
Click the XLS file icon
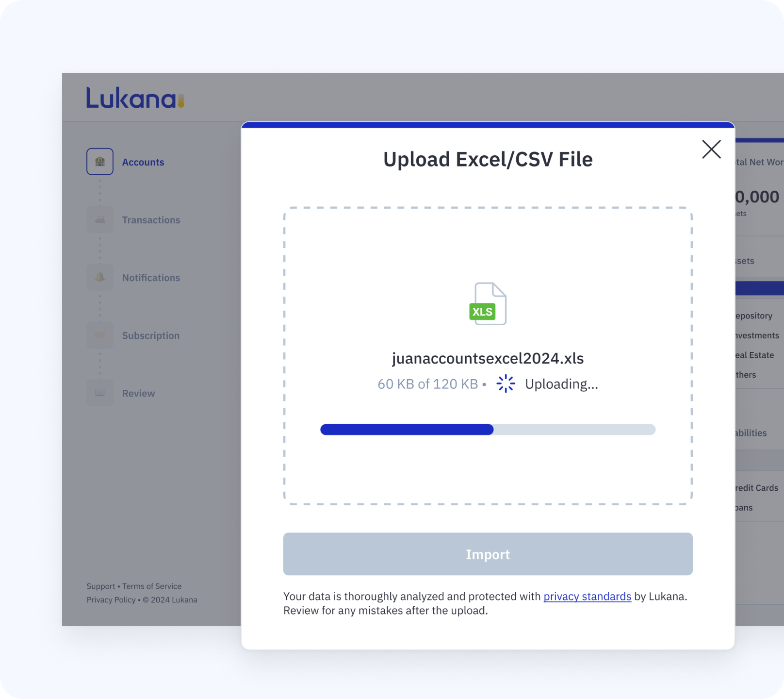point(488,304)
